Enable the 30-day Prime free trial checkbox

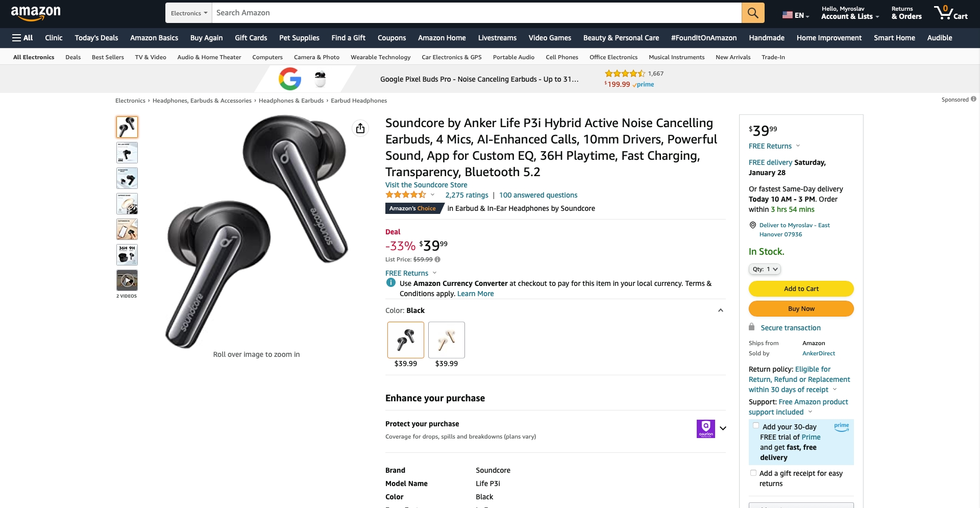coord(756,426)
